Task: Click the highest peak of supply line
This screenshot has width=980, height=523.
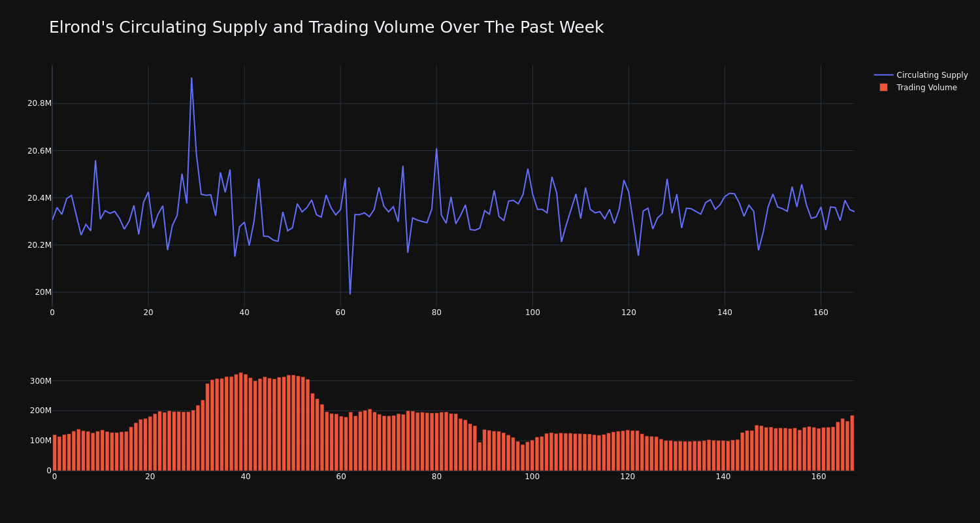Action: click(191, 78)
